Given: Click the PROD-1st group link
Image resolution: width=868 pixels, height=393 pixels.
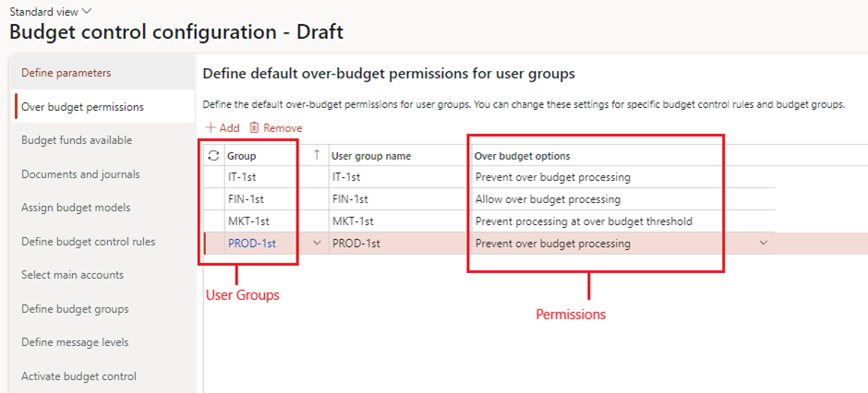Looking at the screenshot, I should click(251, 244).
